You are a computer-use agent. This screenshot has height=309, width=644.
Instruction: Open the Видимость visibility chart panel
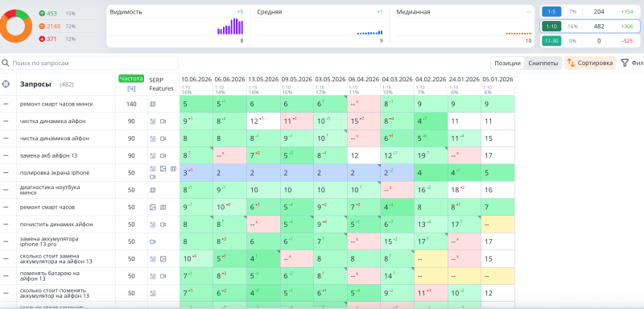176,27
